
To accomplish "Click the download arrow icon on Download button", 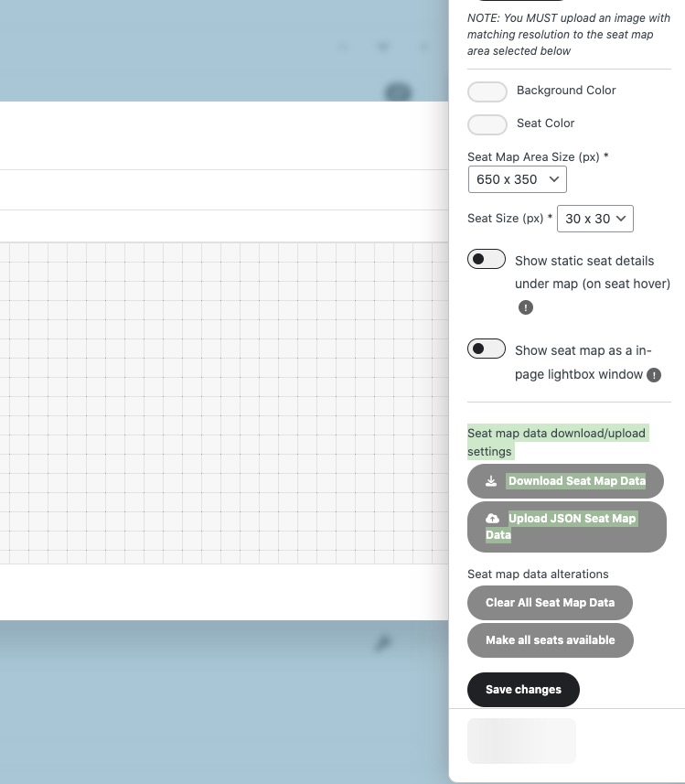I will pyautogui.click(x=491, y=481).
